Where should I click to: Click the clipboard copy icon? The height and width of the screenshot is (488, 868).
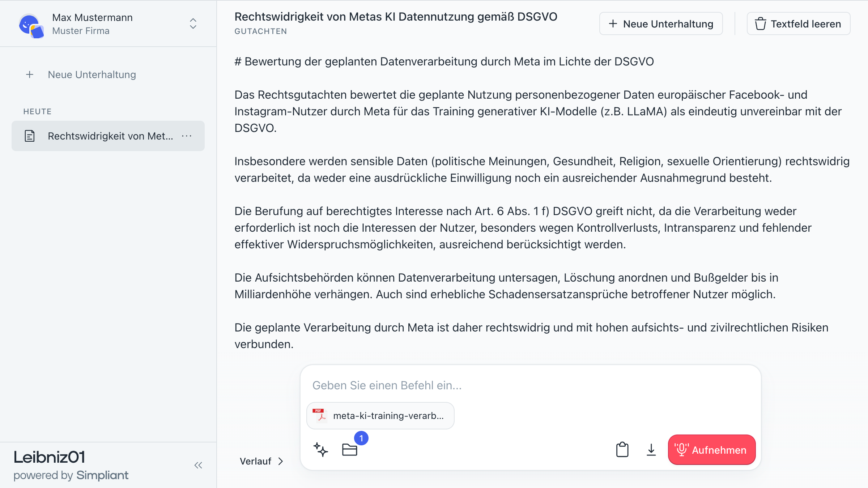pyautogui.click(x=622, y=450)
